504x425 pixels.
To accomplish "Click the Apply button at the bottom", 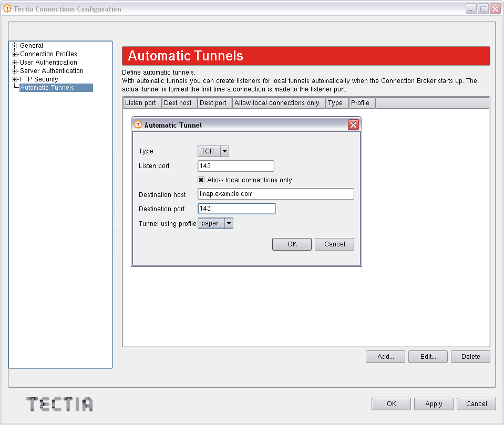I will click(x=434, y=404).
